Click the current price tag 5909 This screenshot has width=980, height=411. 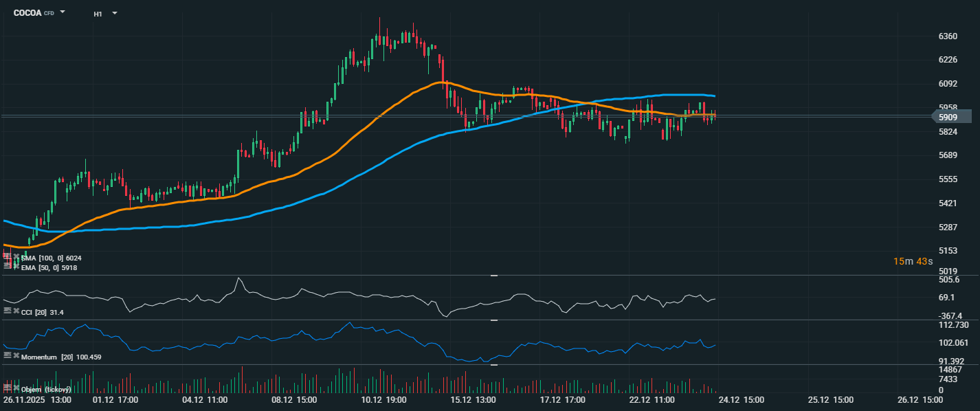pos(948,118)
